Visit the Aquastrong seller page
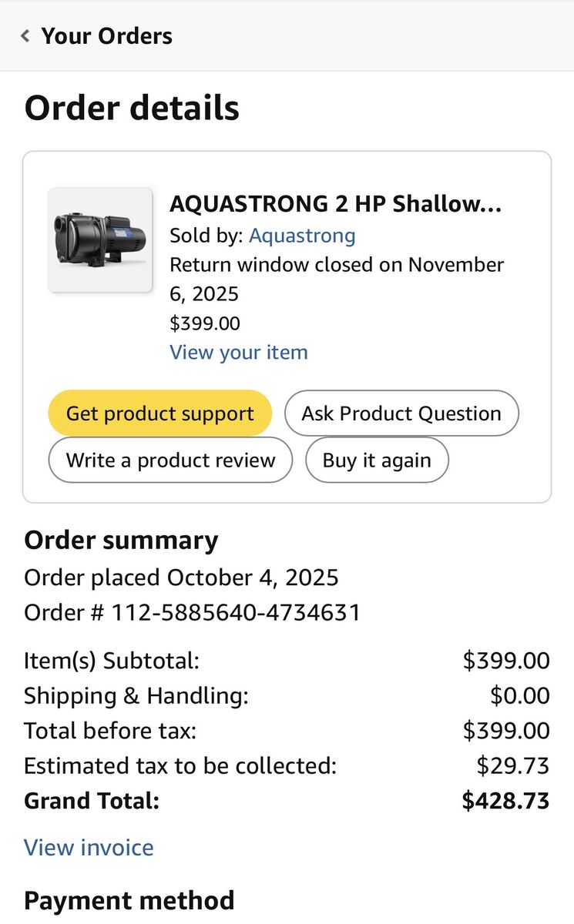This screenshot has width=574, height=924. click(x=302, y=236)
